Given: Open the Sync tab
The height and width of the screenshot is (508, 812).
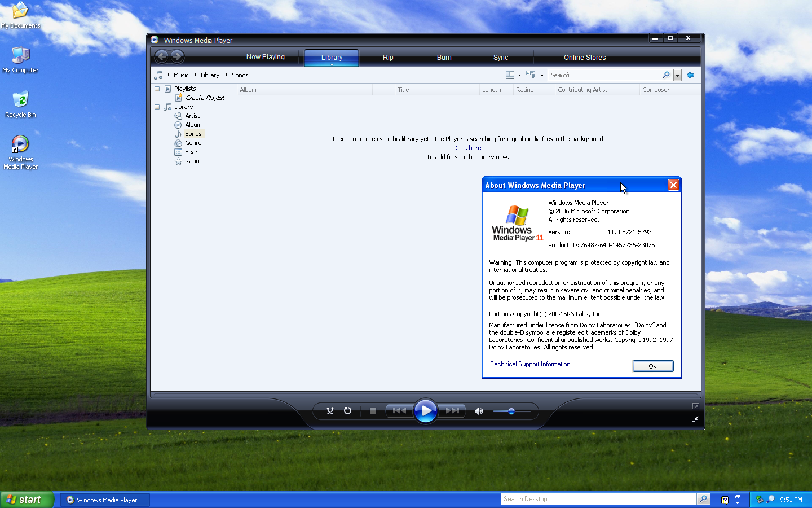Looking at the screenshot, I should 501,58.
